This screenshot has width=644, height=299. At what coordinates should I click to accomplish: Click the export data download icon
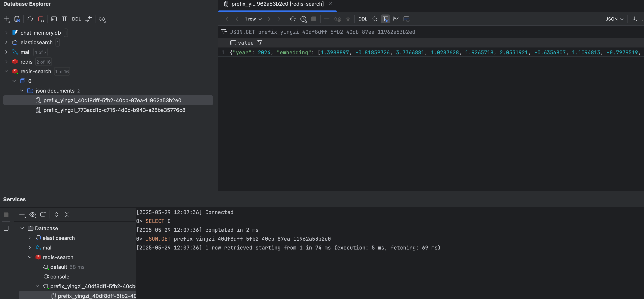634,19
